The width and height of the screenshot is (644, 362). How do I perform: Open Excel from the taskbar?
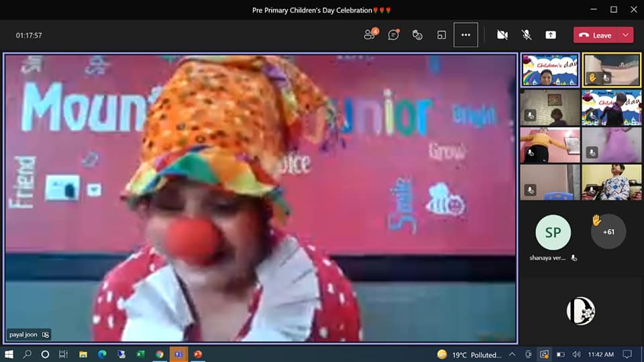140,354
